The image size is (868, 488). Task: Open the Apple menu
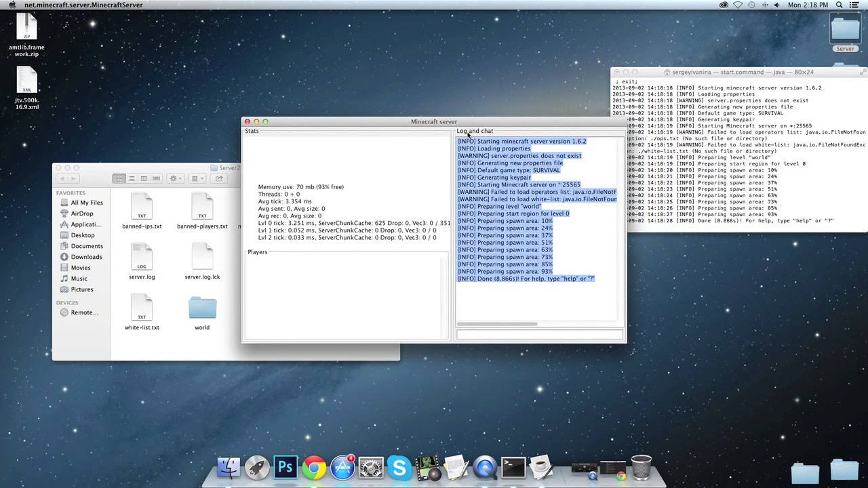point(12,5)
